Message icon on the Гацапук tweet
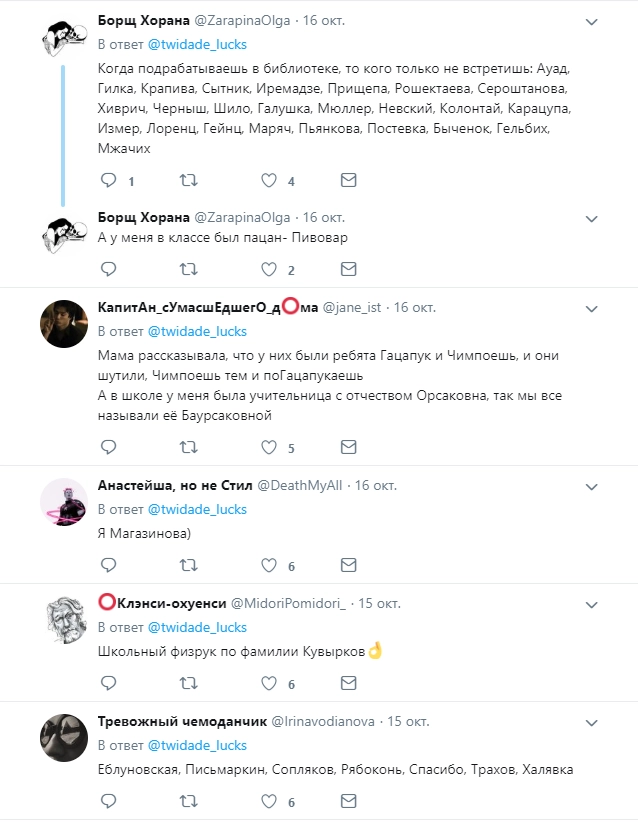 [x=348, y=447]
